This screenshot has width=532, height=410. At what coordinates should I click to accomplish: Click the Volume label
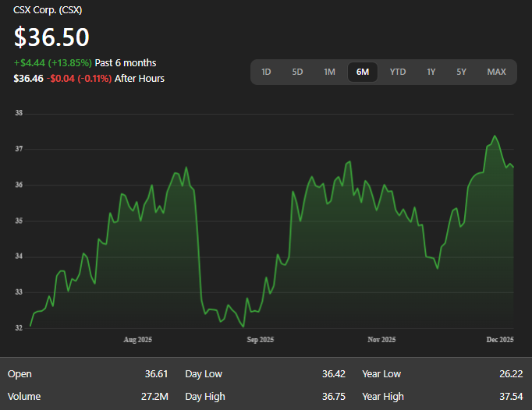pos(24,397)
